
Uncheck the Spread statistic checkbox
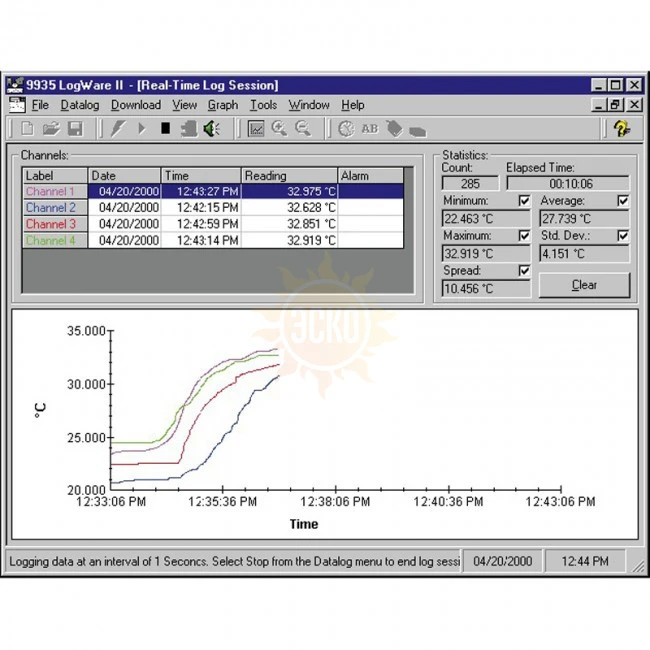point(524,271)
